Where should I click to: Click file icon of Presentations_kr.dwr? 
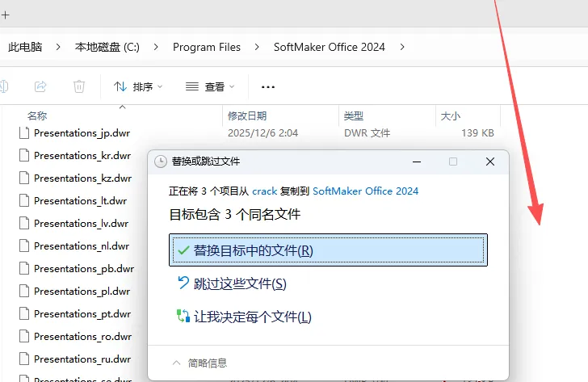24,156
